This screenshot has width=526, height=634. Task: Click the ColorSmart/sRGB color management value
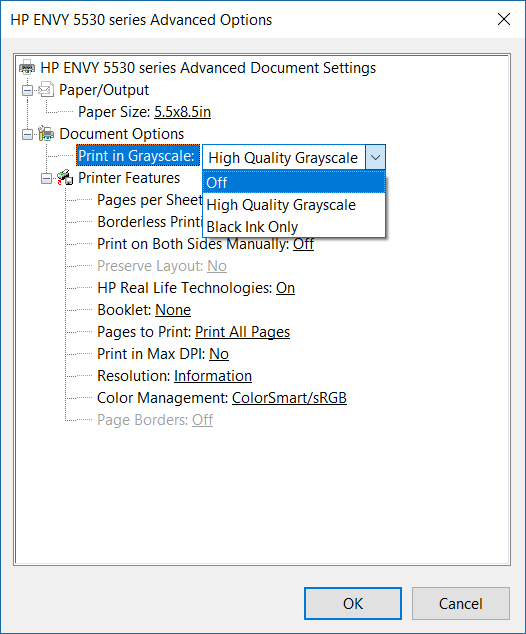(289, 398)
